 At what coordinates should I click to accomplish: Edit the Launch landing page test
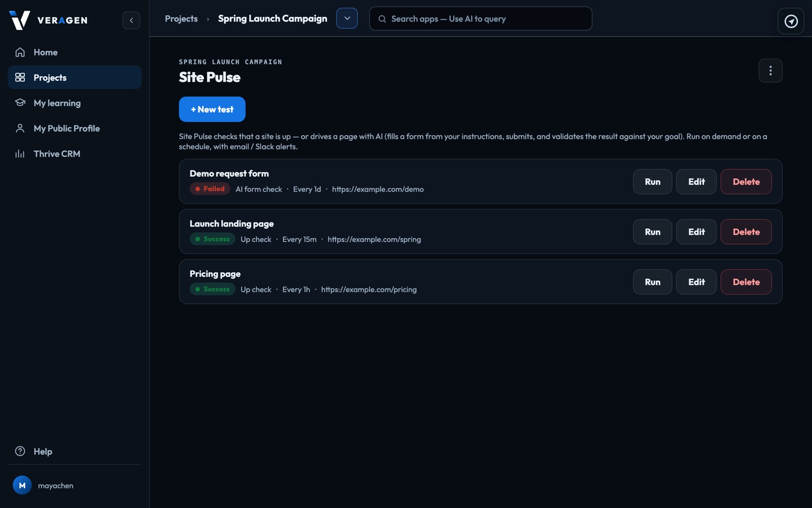click(x=696, y=232)
